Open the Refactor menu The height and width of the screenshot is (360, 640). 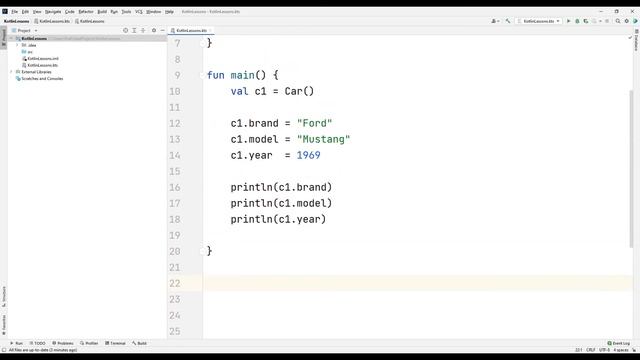click(86, 12)
